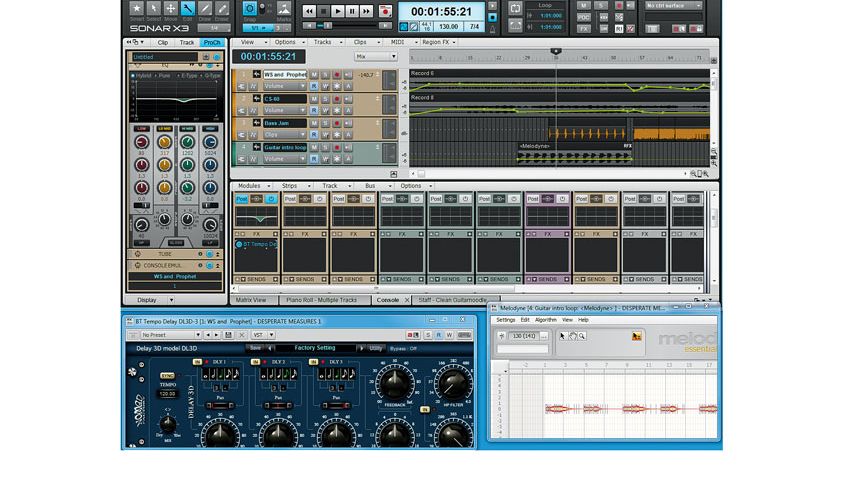Select the Smart tool in SONAR toolbar
This screenshot has width=850, height=478.
[137, 8]
